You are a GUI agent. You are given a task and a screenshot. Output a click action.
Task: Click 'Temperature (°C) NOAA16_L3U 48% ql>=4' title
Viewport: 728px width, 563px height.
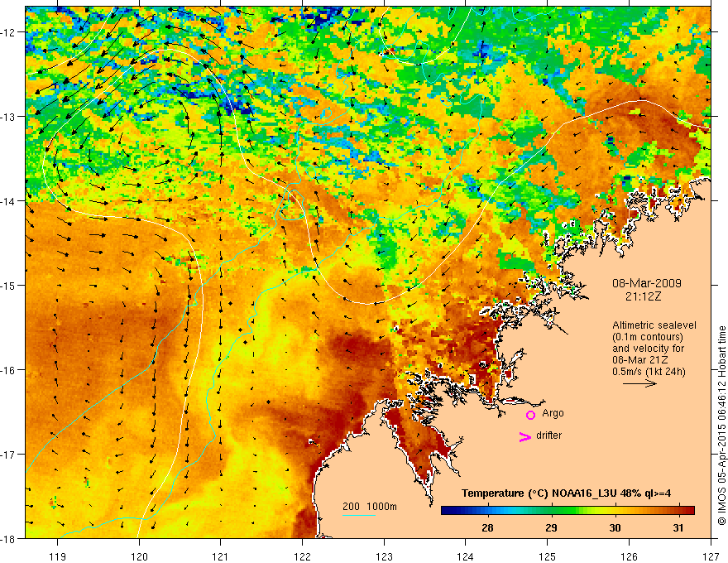566,493
